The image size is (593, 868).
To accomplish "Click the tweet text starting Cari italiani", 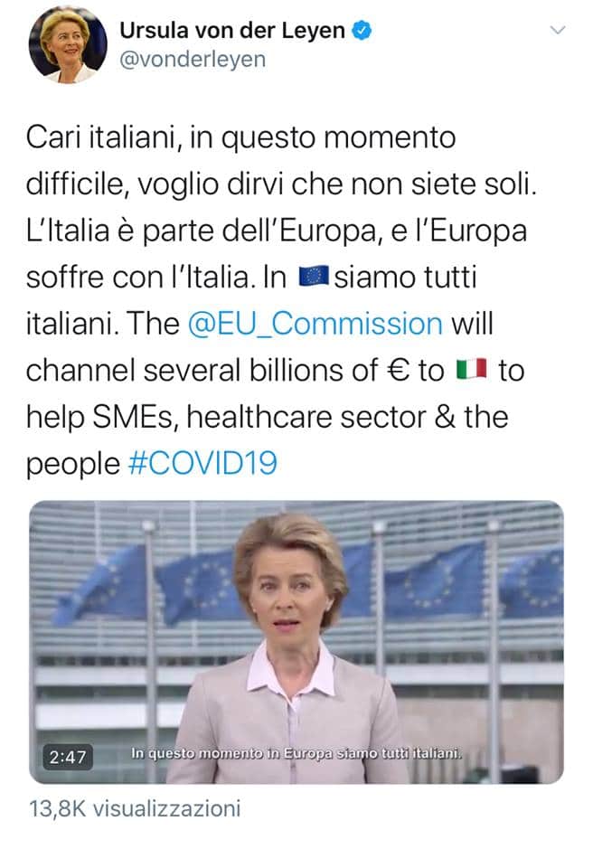I will click(x=281, y=300).
